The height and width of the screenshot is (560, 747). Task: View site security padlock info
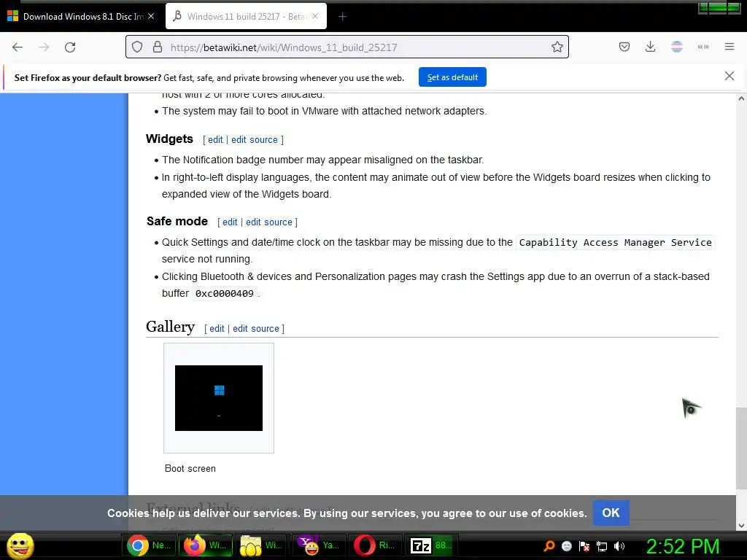point(158,47)
